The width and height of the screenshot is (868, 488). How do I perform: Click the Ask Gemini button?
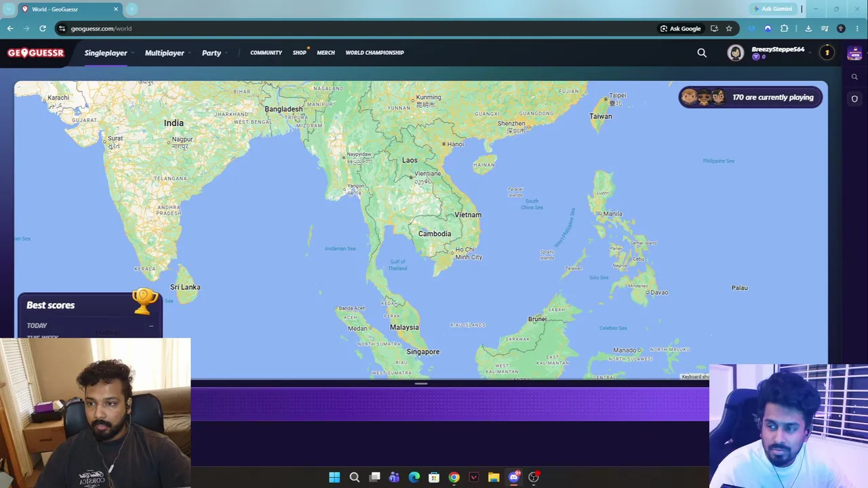[x=773, y=9]
